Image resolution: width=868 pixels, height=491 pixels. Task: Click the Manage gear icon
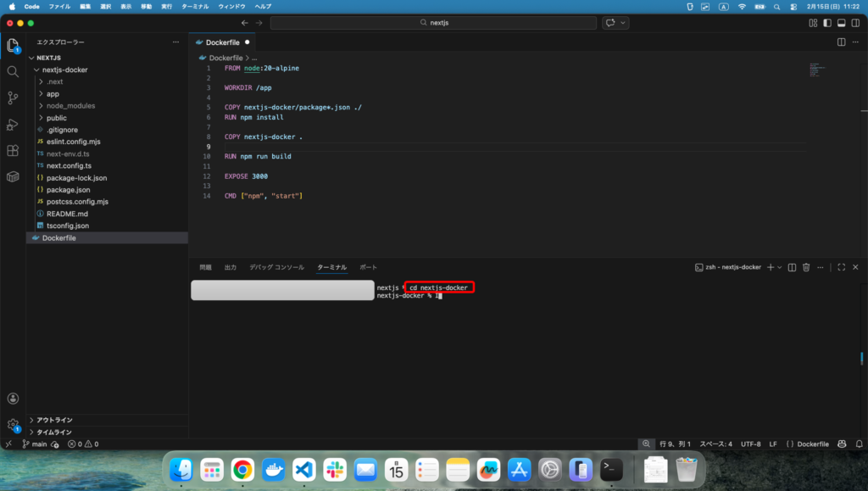pos(13,424)
